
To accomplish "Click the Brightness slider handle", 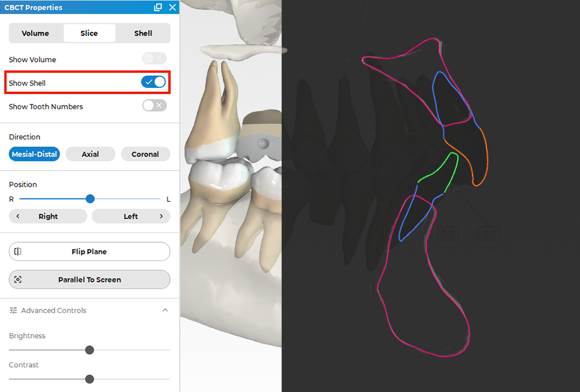I will 89,350.
